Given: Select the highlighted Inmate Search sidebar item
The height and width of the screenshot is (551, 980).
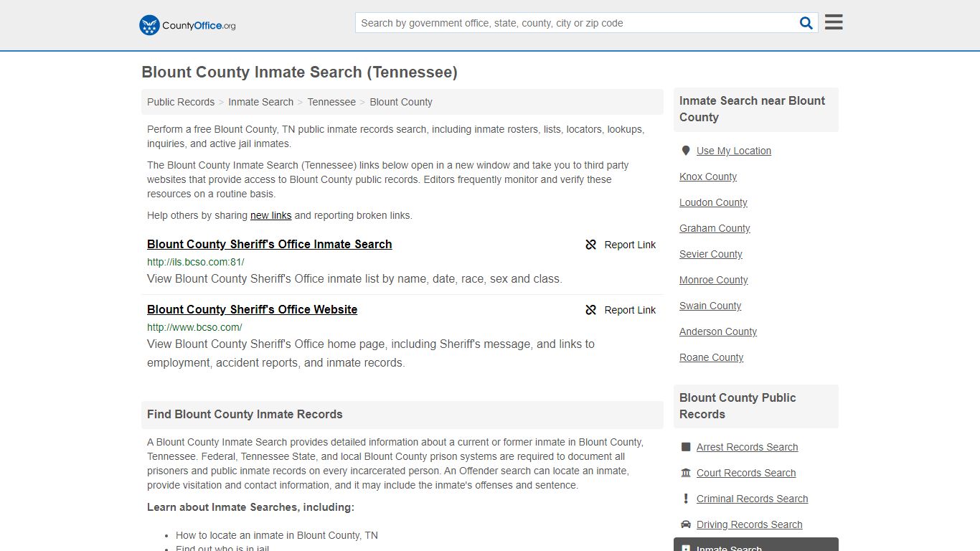Looking at the screenshot, I should point(756,545).
